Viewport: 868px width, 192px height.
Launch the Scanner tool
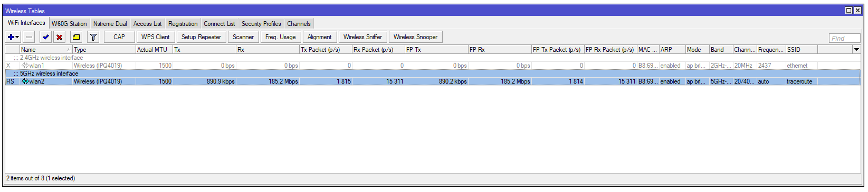(x=243, y=37)
